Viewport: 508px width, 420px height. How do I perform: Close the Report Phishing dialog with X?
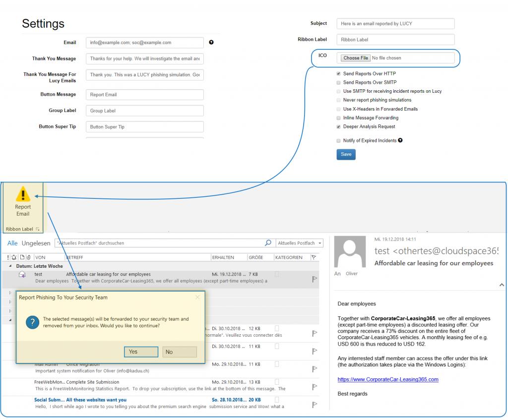click(197, 298)
